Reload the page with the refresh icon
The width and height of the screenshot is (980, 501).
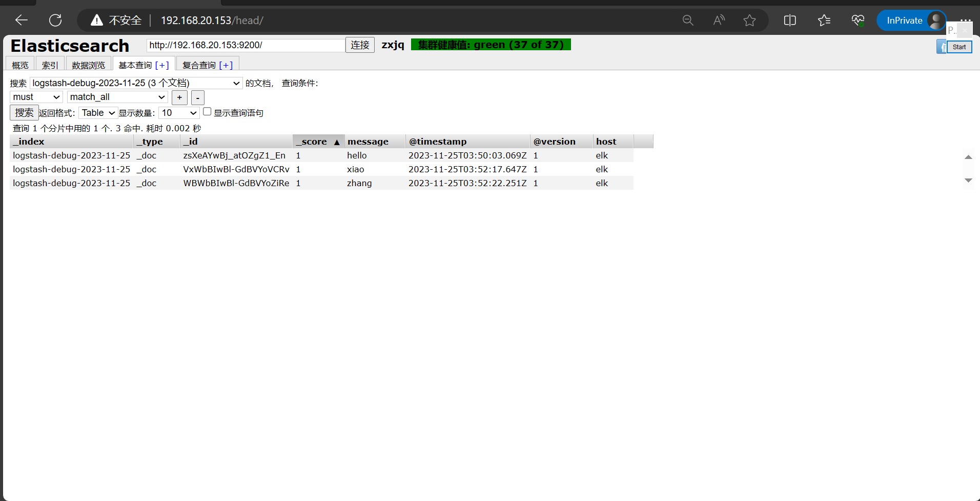click(55, 20)
